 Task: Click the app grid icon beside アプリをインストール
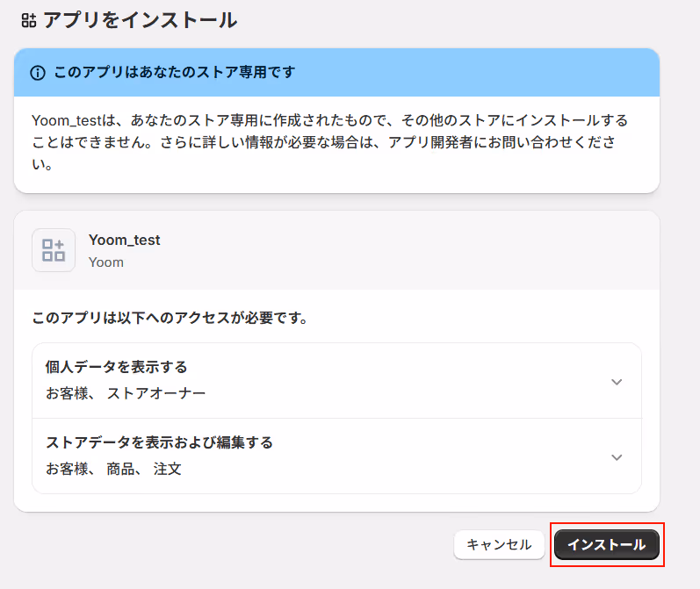point(29,20)
